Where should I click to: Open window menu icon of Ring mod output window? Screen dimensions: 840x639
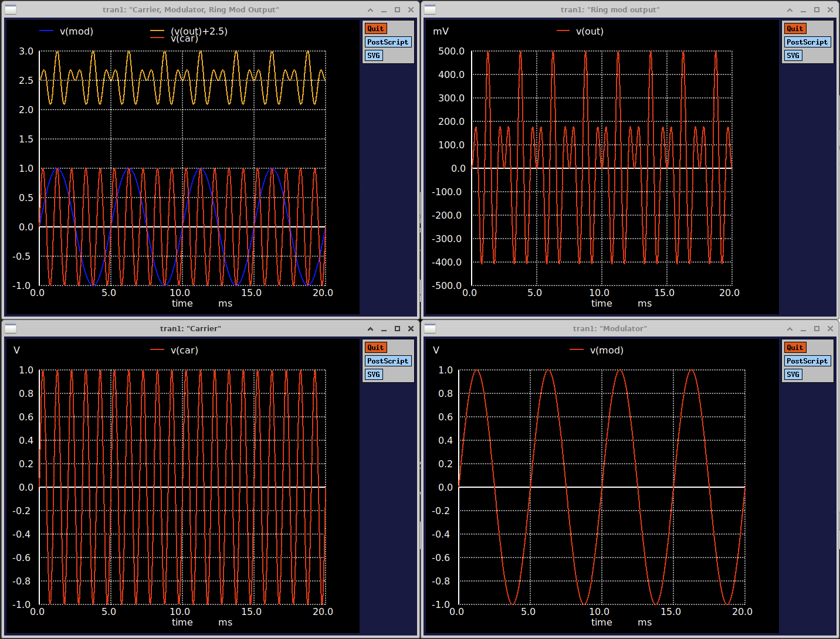430,9
